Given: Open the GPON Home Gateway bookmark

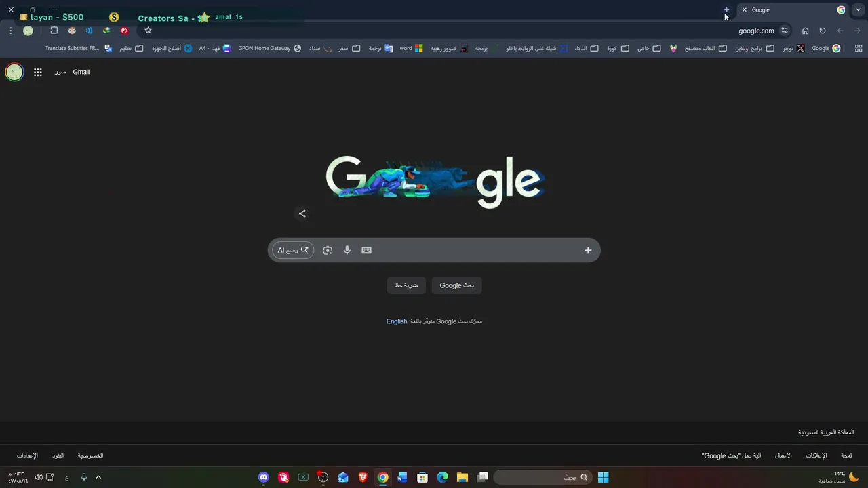Looking at the screenshot, I should 270,48.
